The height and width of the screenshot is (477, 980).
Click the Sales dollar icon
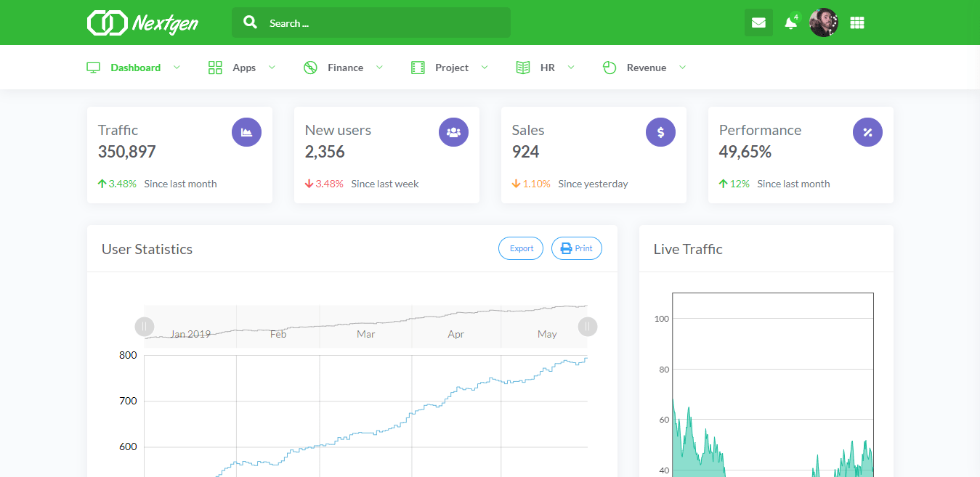pos(660,131)
